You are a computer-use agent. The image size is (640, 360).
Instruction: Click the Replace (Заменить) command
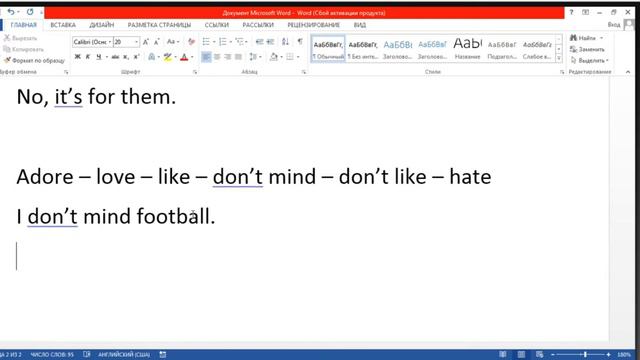click(x=587, y=49)
